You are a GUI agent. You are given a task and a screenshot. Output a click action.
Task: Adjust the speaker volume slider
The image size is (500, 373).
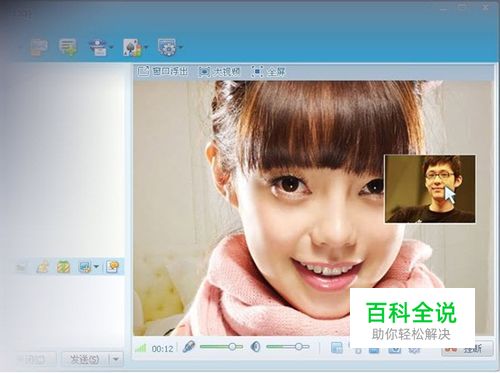pos(288,347)
